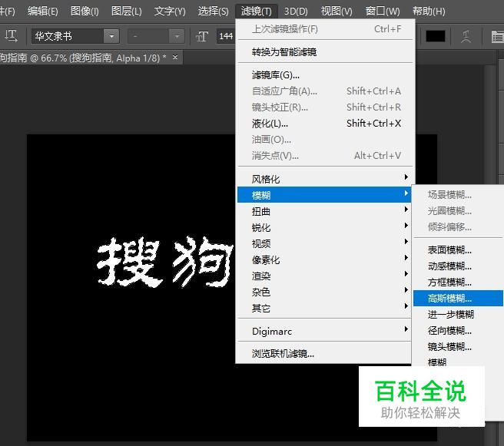Click the 搜狗指南 document tab title
The image size is (504, 446).
pyautogui.click(x=83, y=58)
